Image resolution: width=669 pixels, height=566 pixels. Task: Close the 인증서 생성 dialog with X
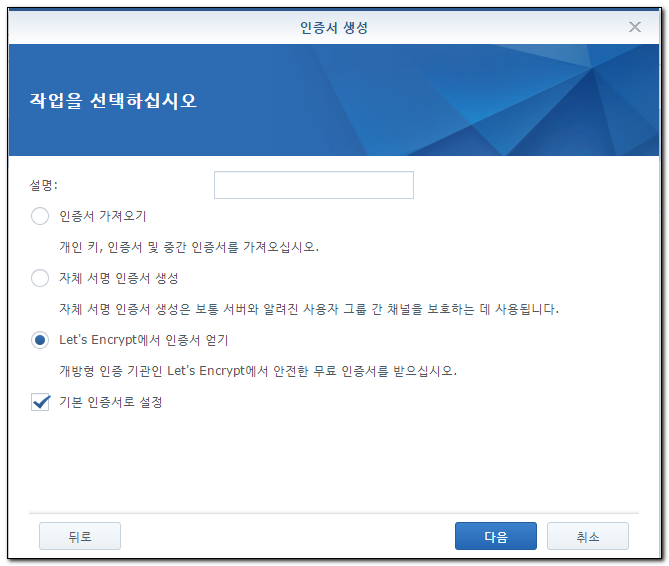[x=635, y=27]
